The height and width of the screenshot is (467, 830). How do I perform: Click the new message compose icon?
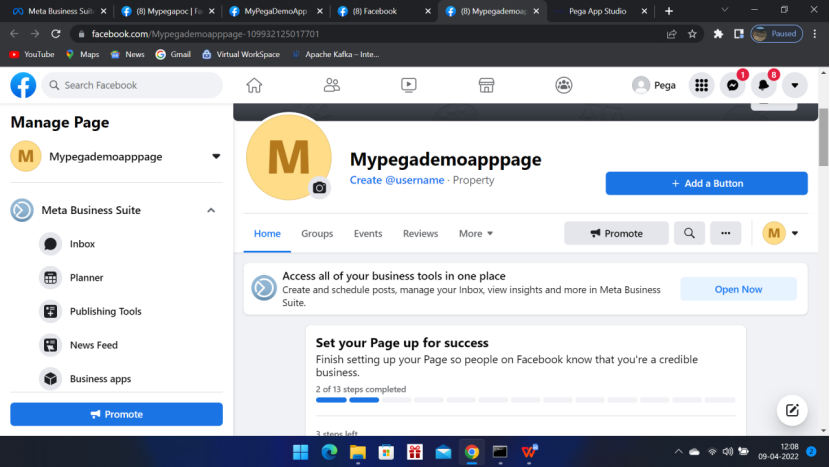792,410
